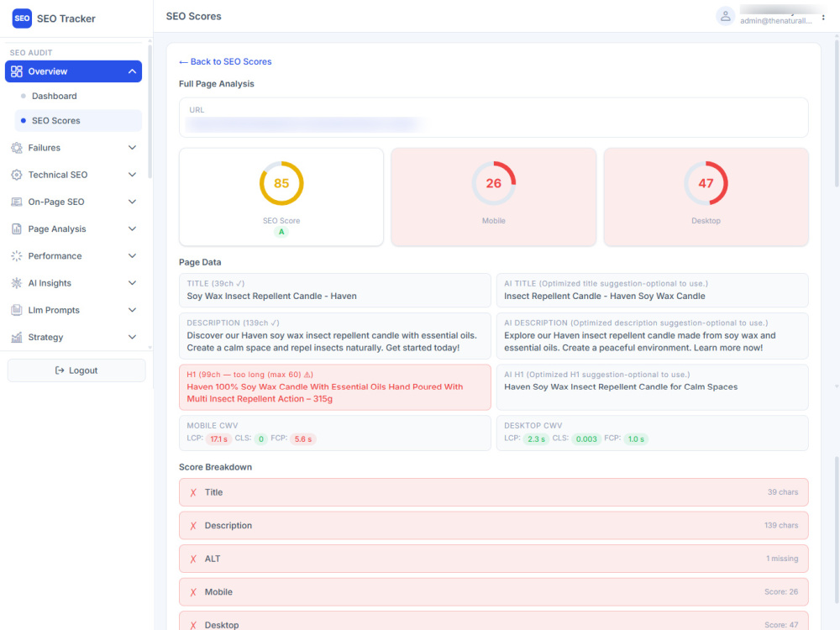Click the '139 chars' value

780,526
